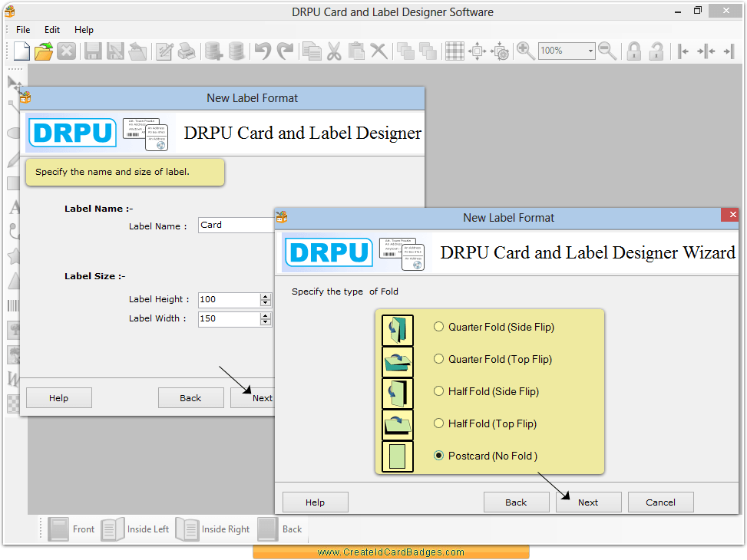Click Cancel in the fold type wizard
The height and width of the screenshot is (560, 747).
pos(660,502)
